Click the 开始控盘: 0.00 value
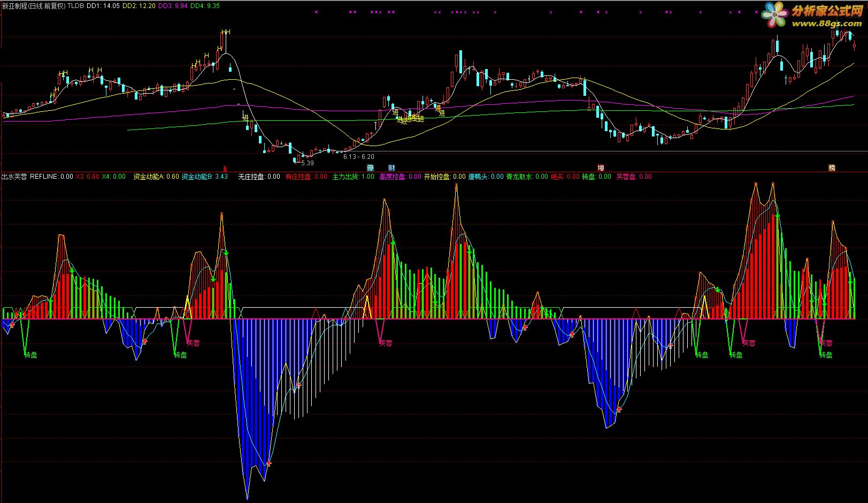868x503 pixels. 445,177
